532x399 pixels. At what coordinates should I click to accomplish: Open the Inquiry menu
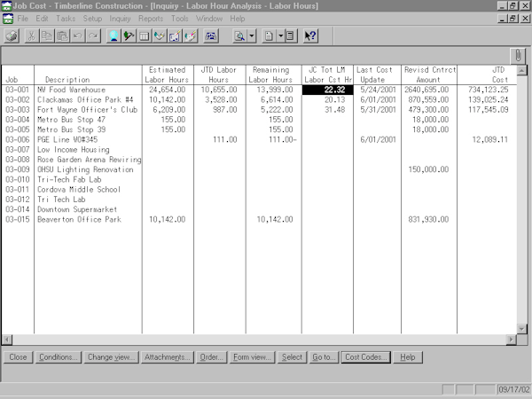click(120, 19)
